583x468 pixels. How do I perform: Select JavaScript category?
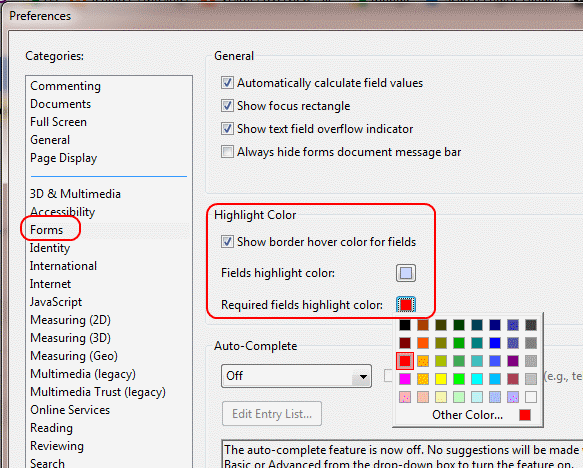point(56,302)
